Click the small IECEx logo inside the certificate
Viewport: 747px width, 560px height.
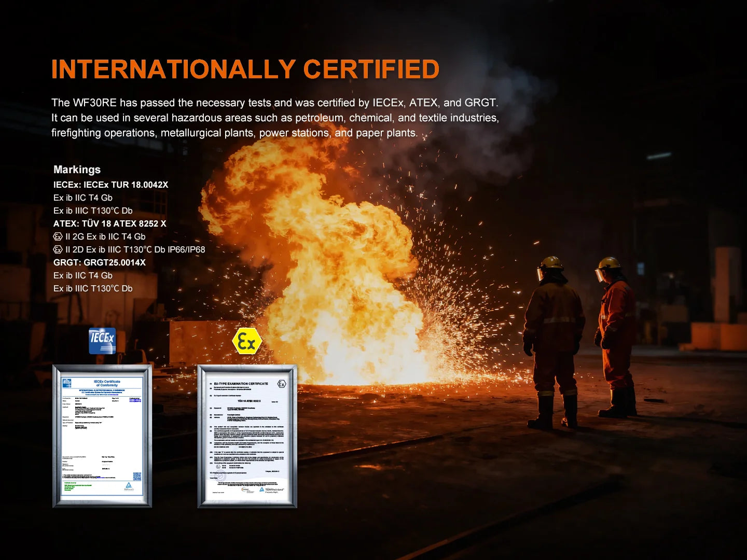pos(66,383)
